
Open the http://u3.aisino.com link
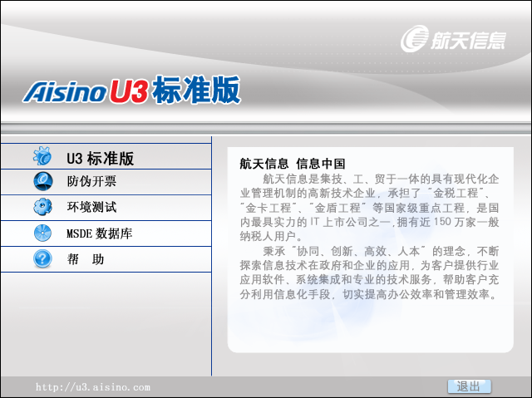(92, 387)
